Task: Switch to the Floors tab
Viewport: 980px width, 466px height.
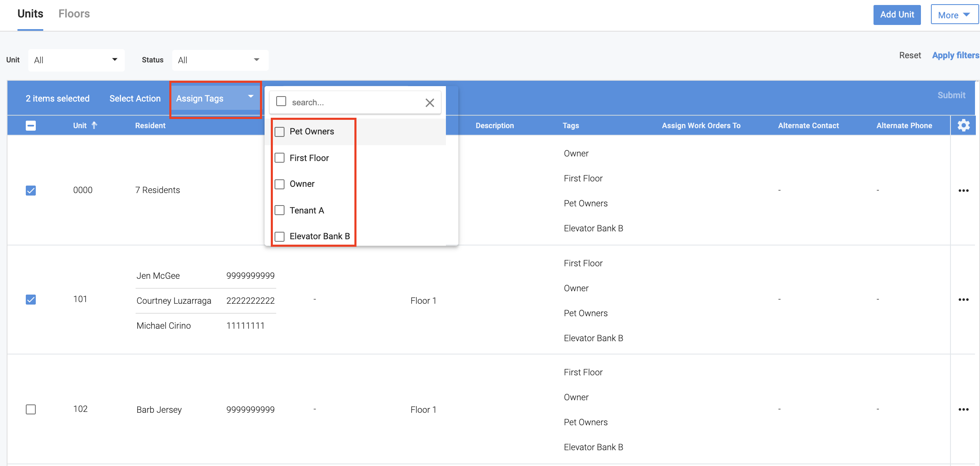Action: click(74, 14)
